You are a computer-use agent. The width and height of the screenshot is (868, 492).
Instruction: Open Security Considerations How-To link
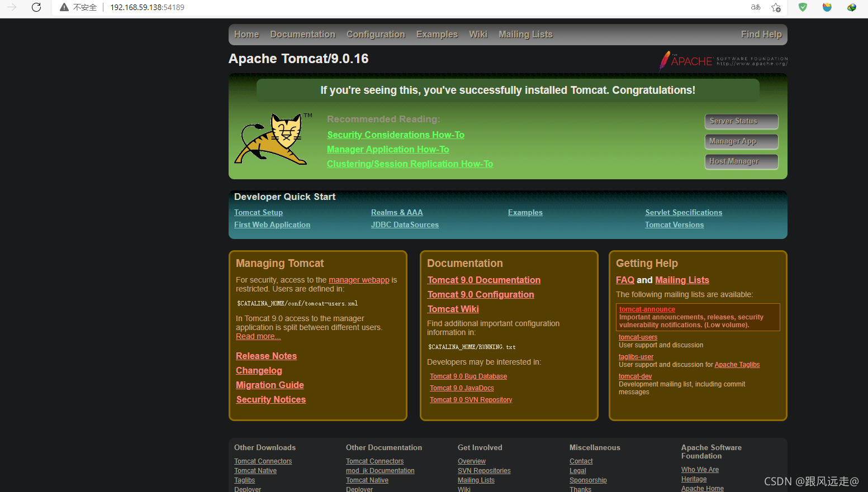(396, 135)
